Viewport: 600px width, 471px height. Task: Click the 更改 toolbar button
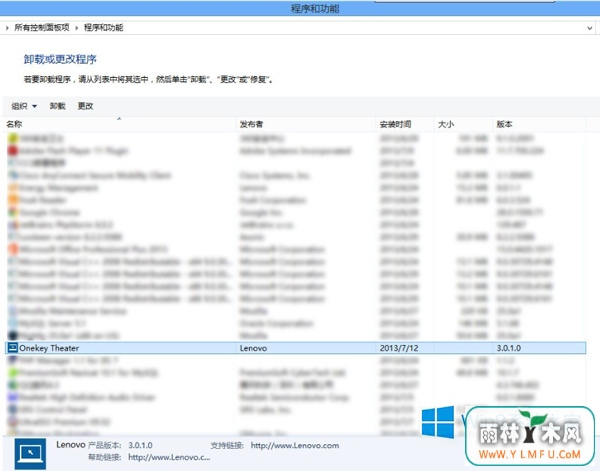85,106
